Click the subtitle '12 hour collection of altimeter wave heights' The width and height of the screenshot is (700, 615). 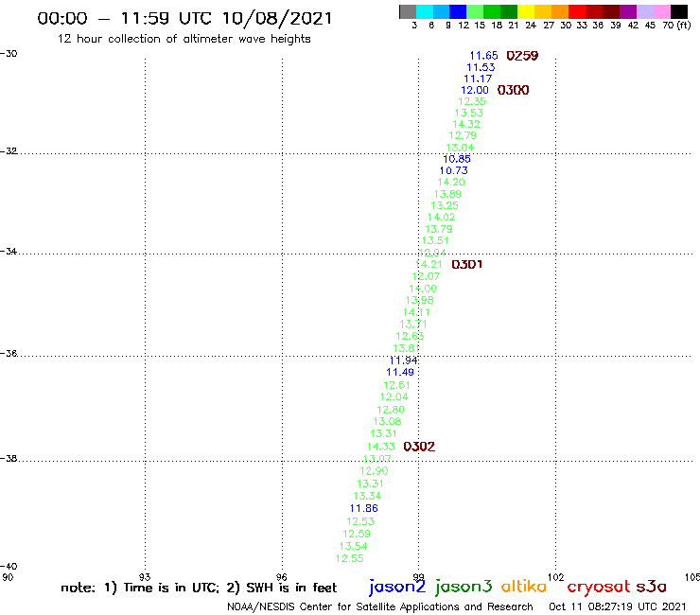[x=184, y=39]
